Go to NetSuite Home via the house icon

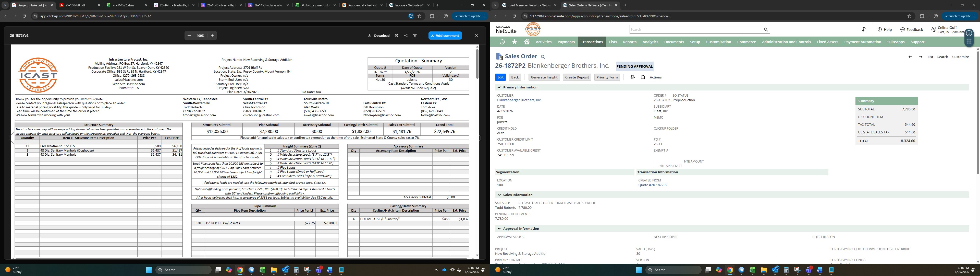pyautogui.click(x=527, y=42)
